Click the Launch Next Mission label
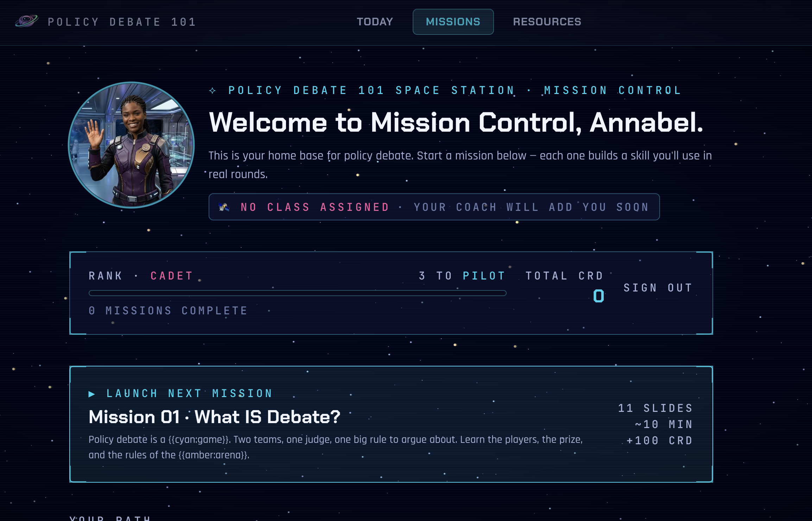The image size is (812, 521). (190, 393)
